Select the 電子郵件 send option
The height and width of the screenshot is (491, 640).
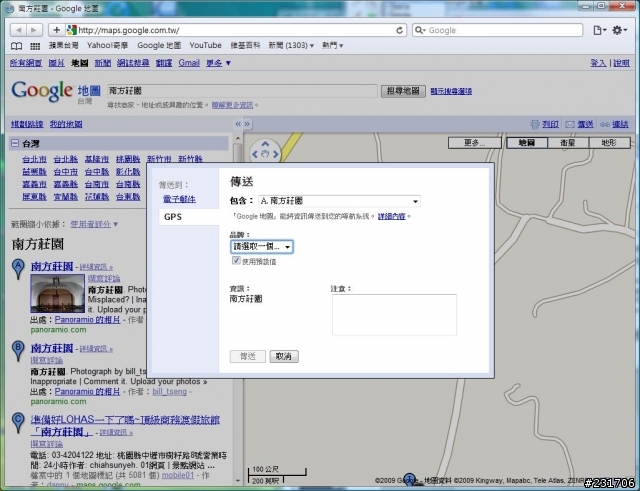pyautogui.click(x=179, y=199)
